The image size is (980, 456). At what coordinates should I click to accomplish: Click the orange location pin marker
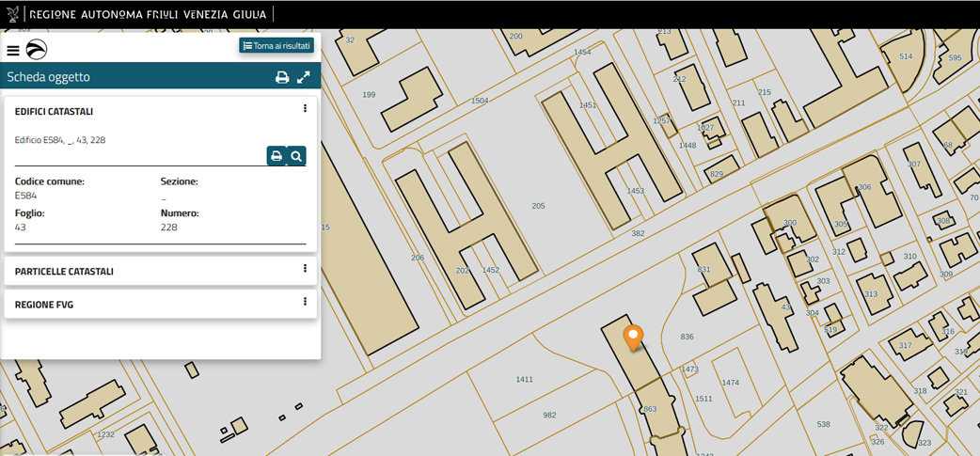tap(634, 336)
